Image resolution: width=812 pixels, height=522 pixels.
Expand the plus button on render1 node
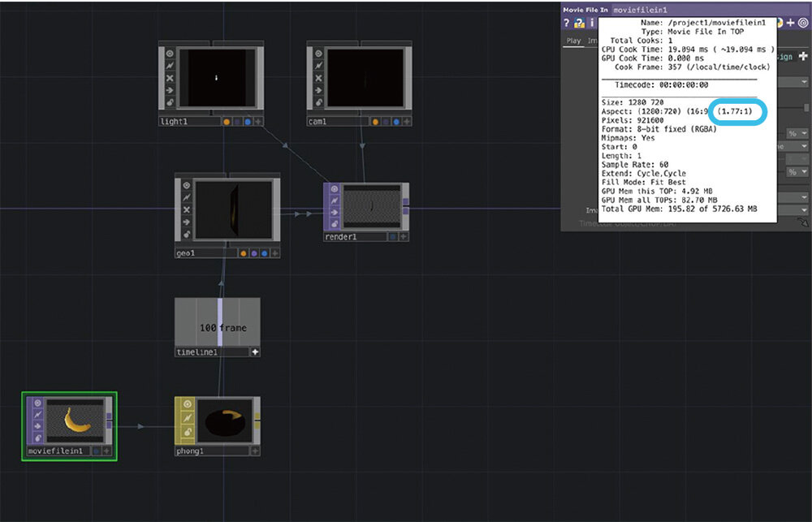(404, 237)
